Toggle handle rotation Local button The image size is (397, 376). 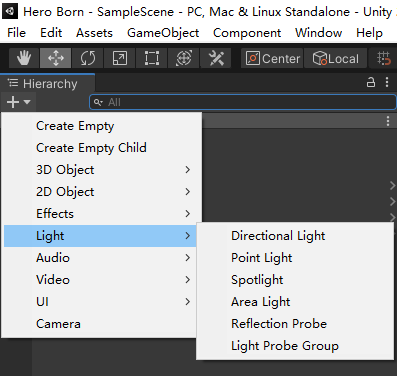pos(335,59)
